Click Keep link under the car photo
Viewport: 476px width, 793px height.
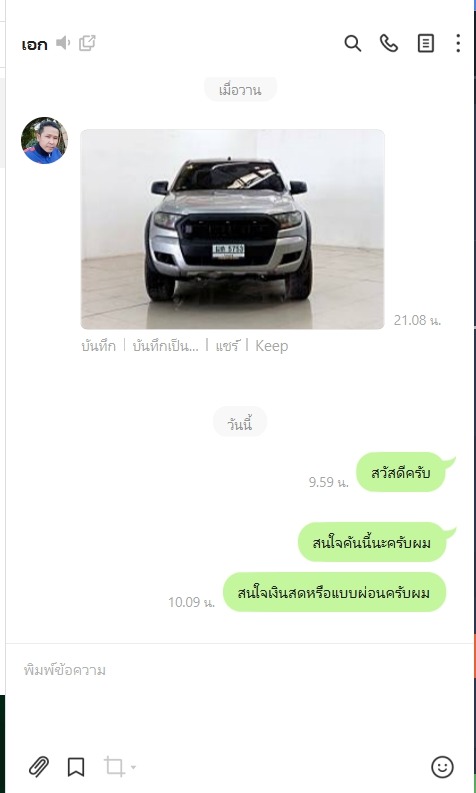click(x=272, y=346)
